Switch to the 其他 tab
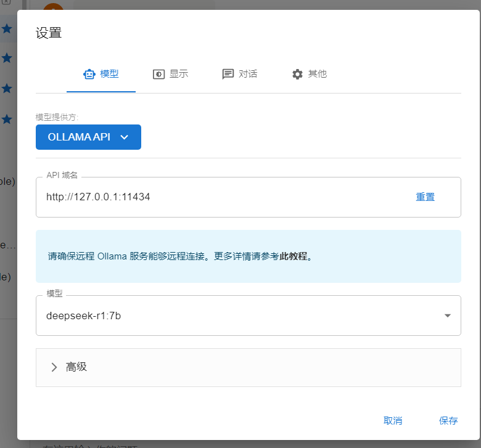 click(x=310, y=74)
